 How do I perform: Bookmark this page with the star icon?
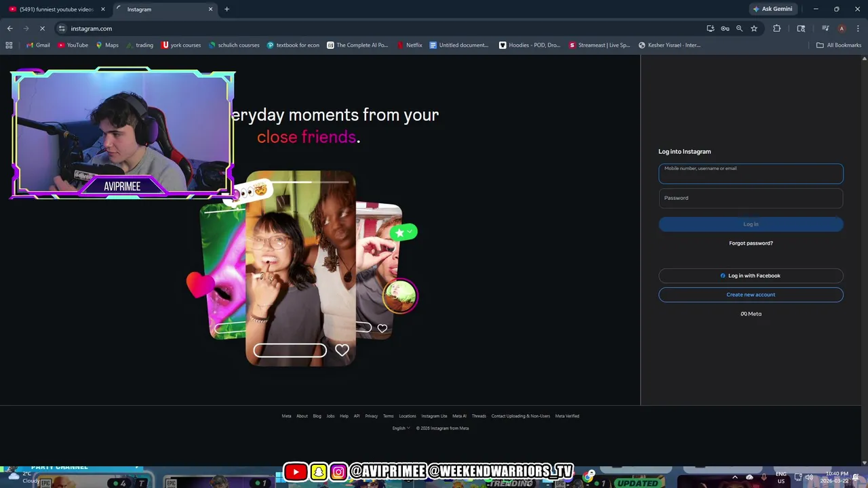coord(754,28)
